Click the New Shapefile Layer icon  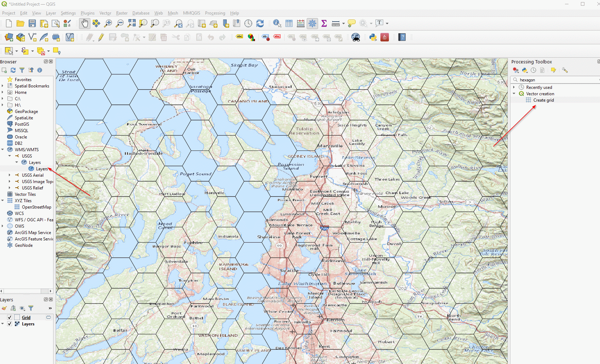point(32,37)
